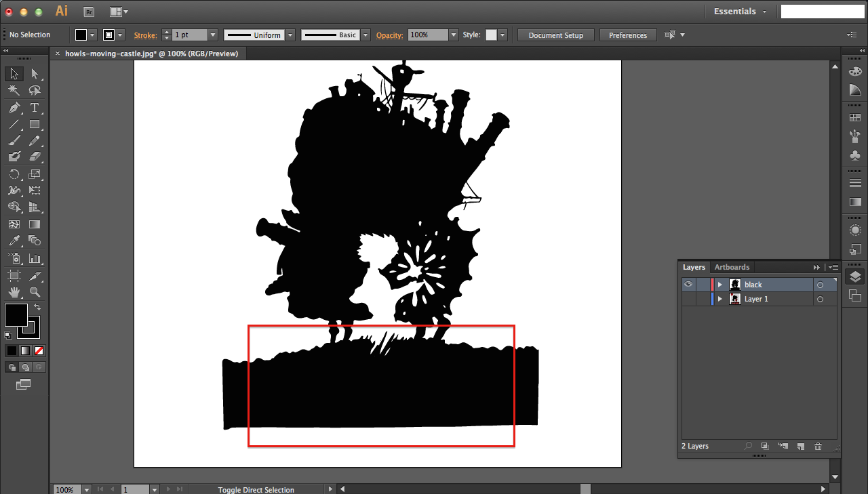The image size is (868, 494).
Task: Open the Symbols panel club icon
Action: pos(855,155)
